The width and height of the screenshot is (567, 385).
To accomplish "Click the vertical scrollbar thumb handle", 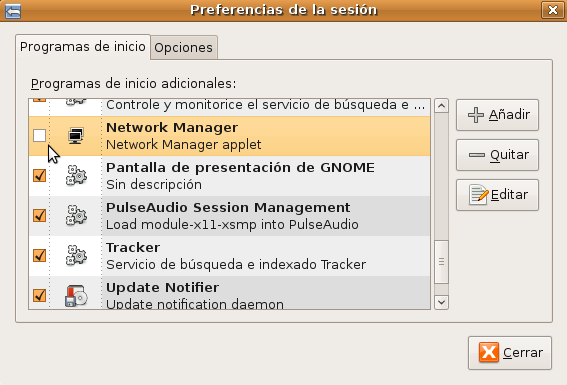I will tap(441, 262).
